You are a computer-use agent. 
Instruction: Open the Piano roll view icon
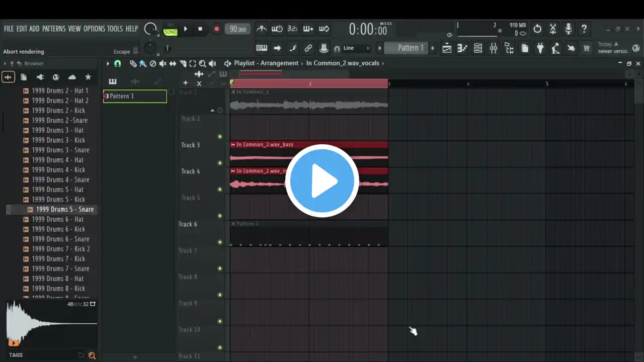tap(462, 48)
